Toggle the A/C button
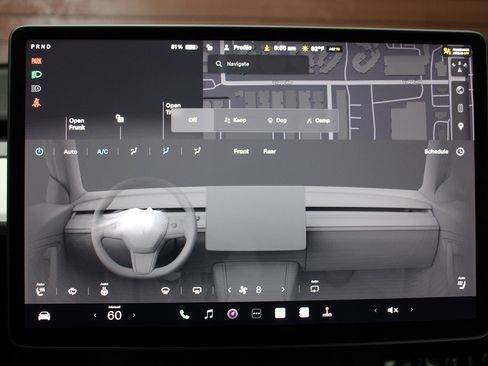This screenshot has width=488, height=366. (x=102, y=152)
